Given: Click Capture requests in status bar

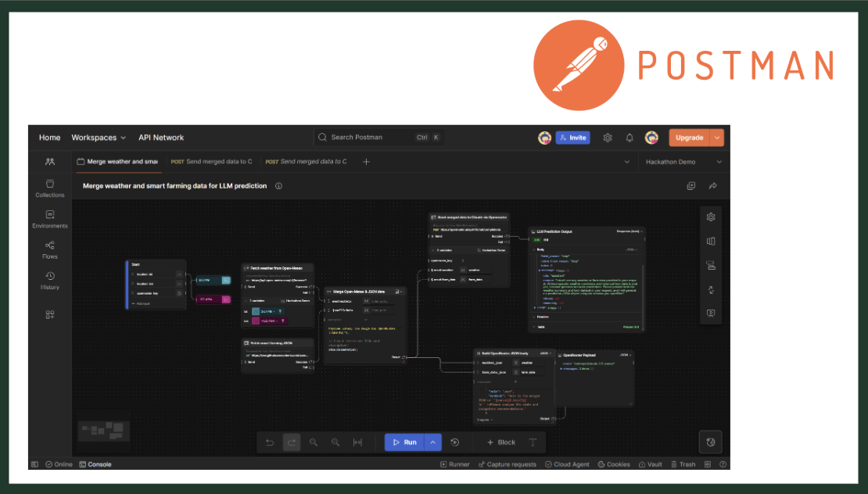Looking at the screenshot, I should click(x=507, y=464).
